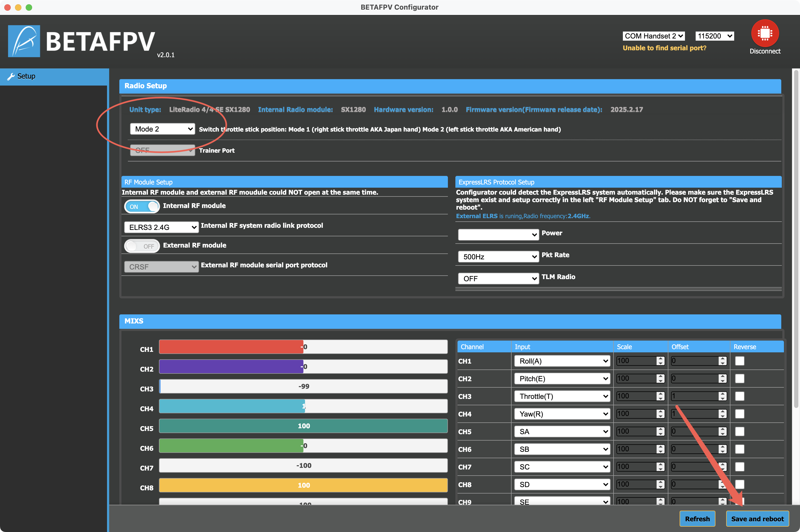The image size is (800, 532).
Task: Increase CH5 scale with up stepper arrow
Action: click(x=660, y=429)
